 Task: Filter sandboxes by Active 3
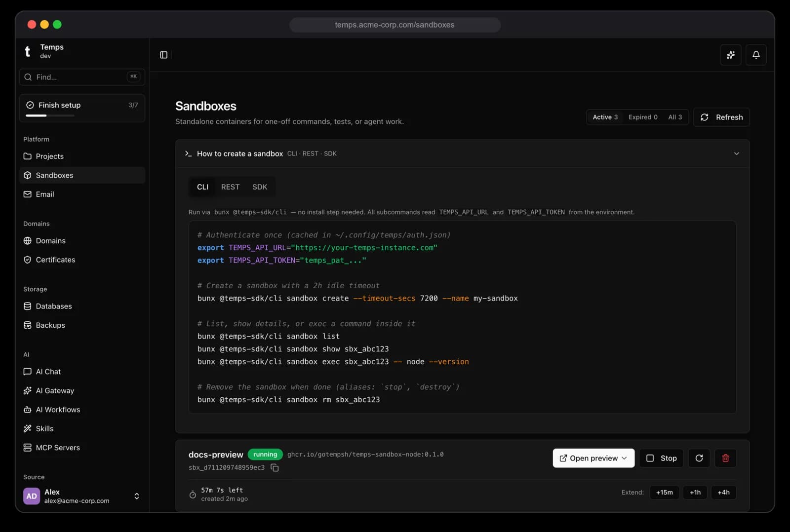[605, 117]
